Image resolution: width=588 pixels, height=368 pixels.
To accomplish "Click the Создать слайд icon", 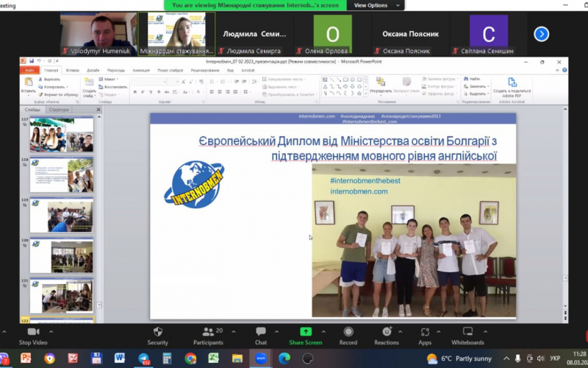I will 89,82.
